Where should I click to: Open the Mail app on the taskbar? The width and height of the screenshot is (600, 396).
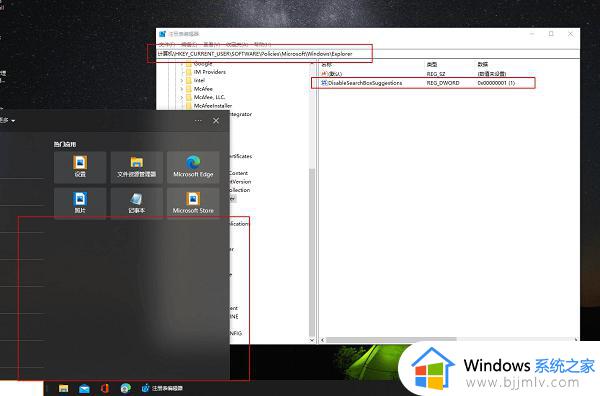click(84, 389)
